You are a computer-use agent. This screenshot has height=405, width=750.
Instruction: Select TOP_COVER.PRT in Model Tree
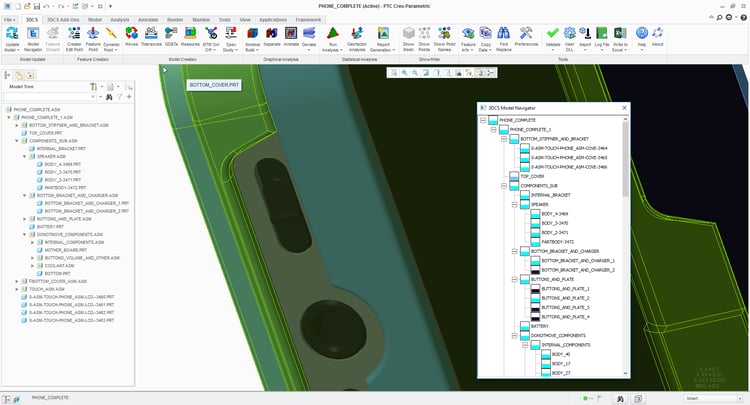[x=45, y=133]
